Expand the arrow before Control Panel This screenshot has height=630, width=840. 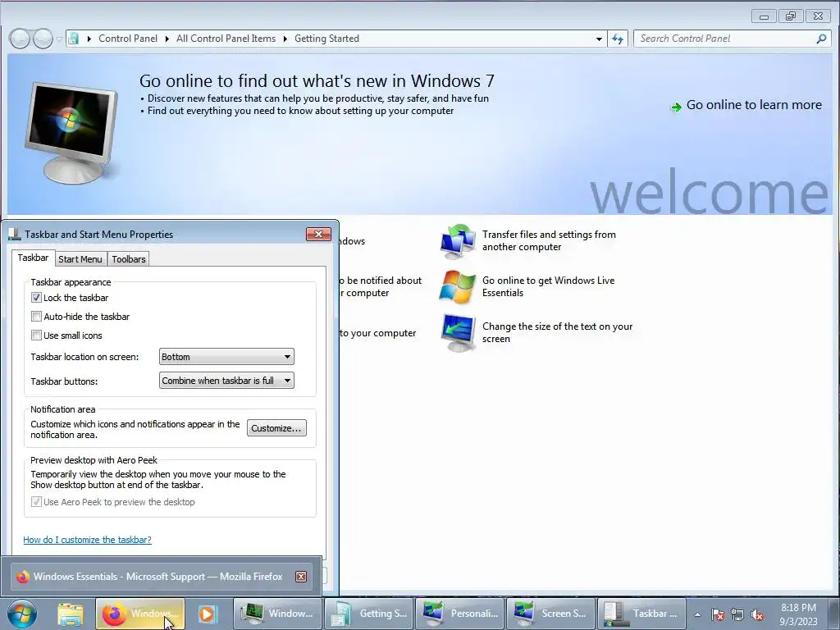tap(89, 39)
